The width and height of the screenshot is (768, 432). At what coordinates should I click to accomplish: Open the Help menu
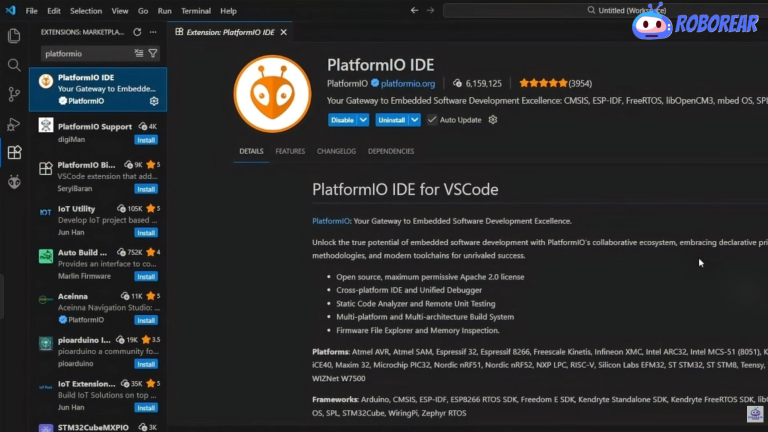(x=228, y=11)
